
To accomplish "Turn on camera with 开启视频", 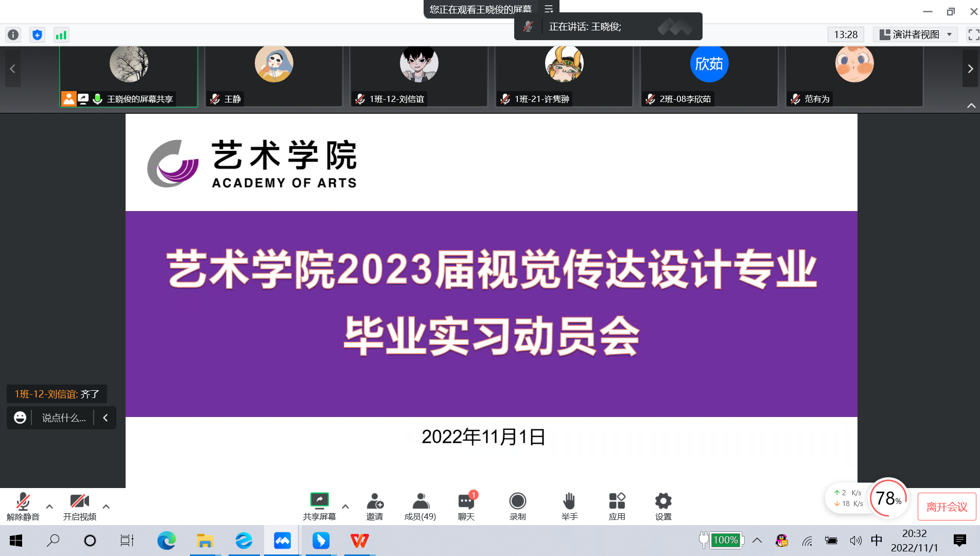I will [80, 507].
